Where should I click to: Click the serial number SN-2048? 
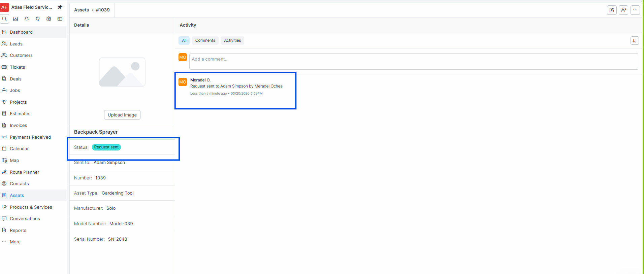pyautogui.click(x=118, y=239)
